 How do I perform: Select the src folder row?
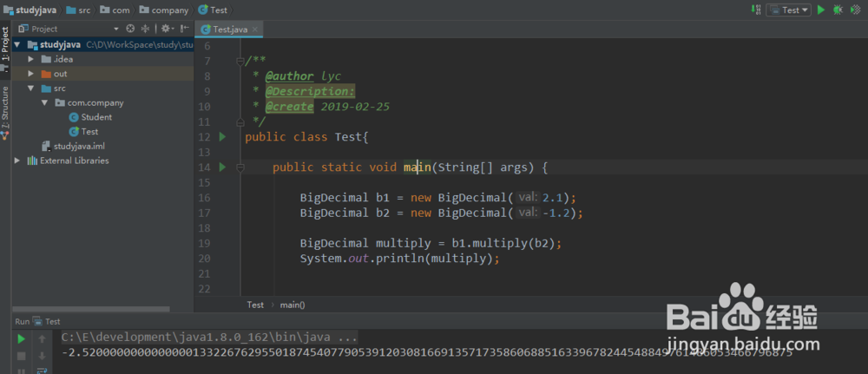[103, 89]
